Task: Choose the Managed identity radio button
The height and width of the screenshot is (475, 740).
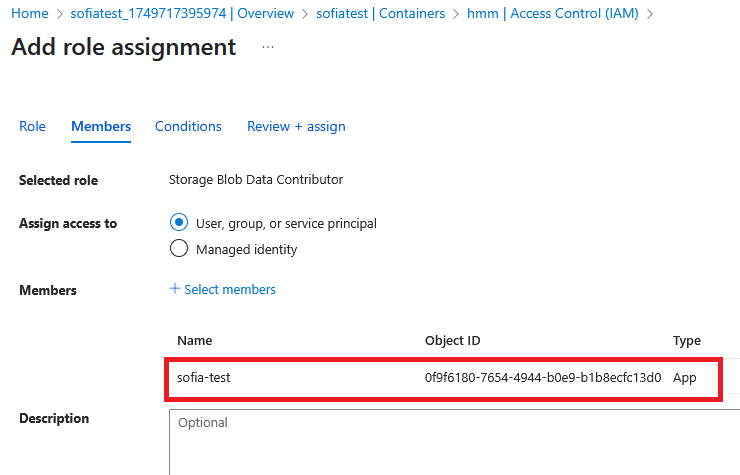Action: pos(180,249)
